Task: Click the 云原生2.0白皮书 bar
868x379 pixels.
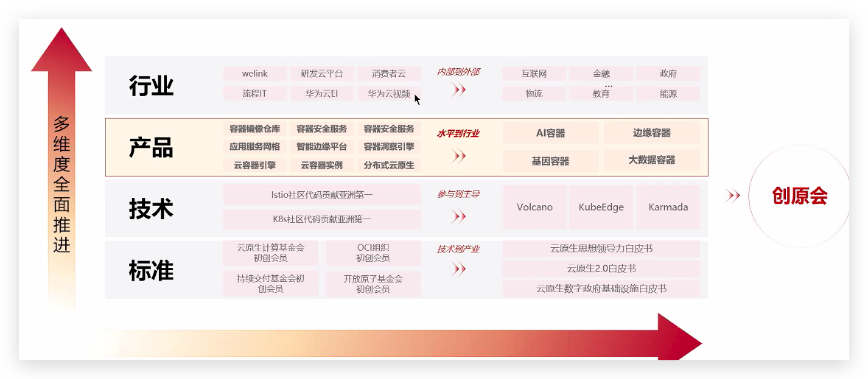Action: (x=601, y=269)
